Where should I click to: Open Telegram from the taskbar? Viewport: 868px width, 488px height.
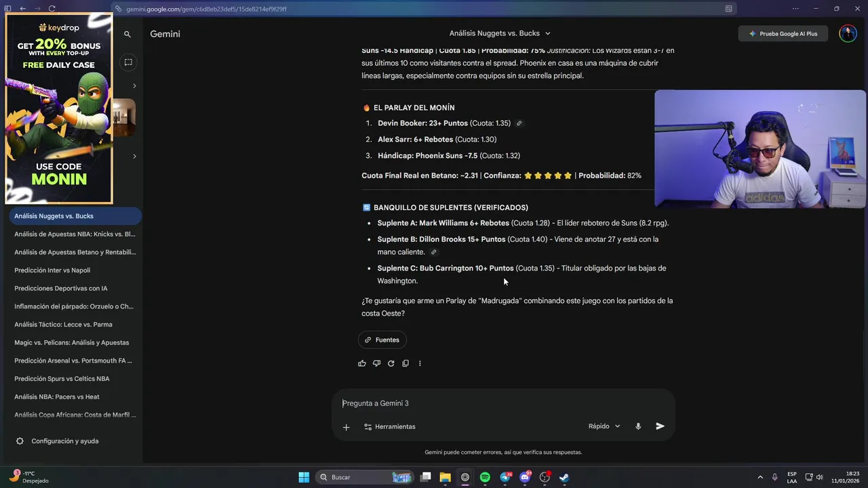tap(505, 477)
